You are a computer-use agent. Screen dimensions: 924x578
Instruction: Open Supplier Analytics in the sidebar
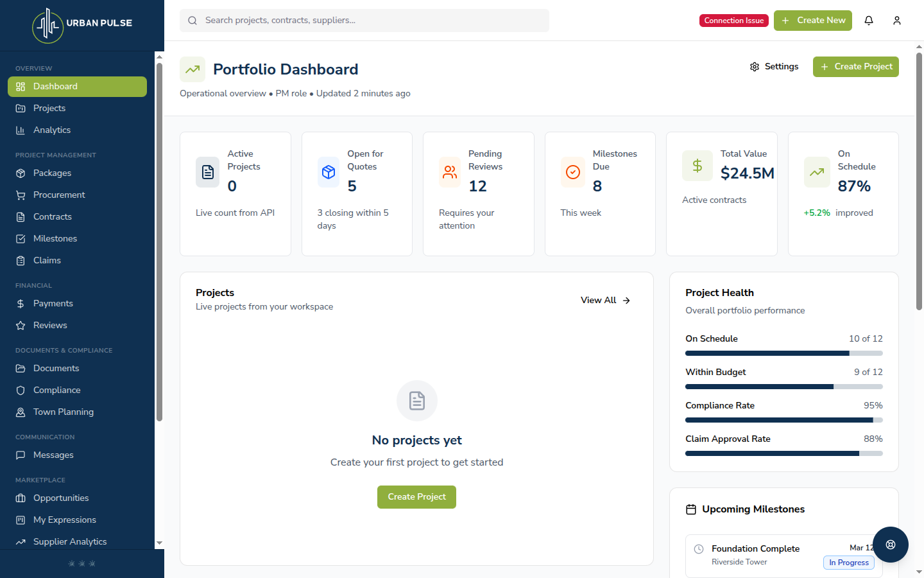click(x=77, y=542)
